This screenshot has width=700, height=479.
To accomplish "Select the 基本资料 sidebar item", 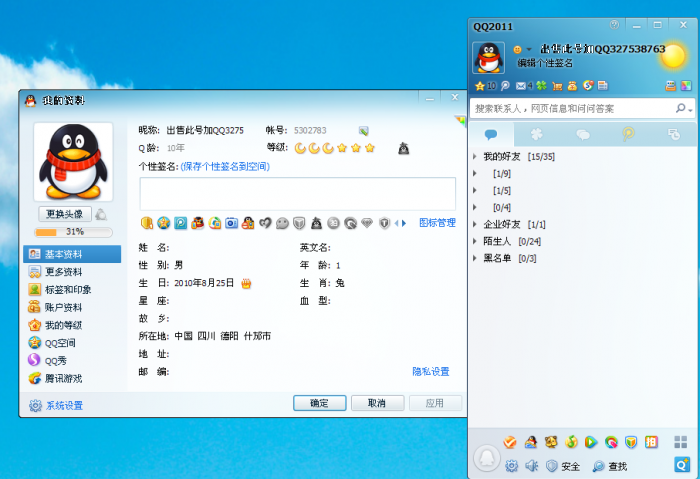I will [72, 254].
